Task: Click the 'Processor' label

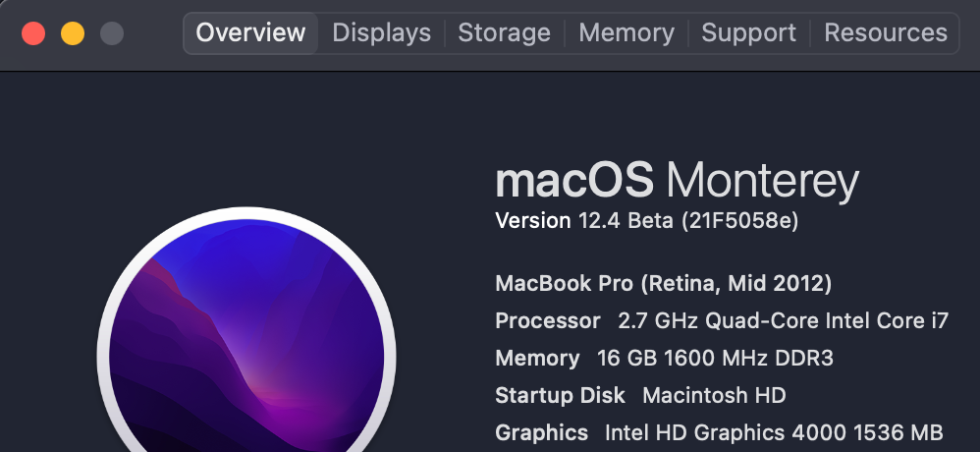Action: (548, 320)
